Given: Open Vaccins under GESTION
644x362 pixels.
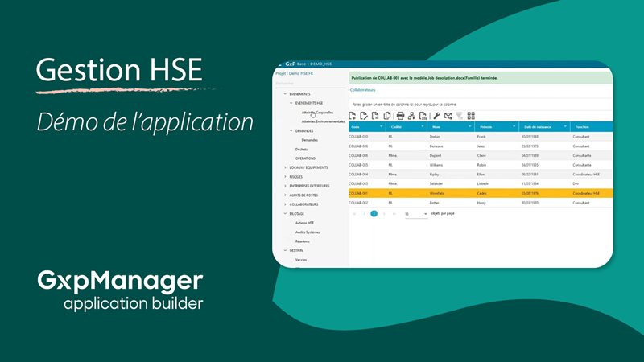Looking at the screenshot, I should pos(301,260).
